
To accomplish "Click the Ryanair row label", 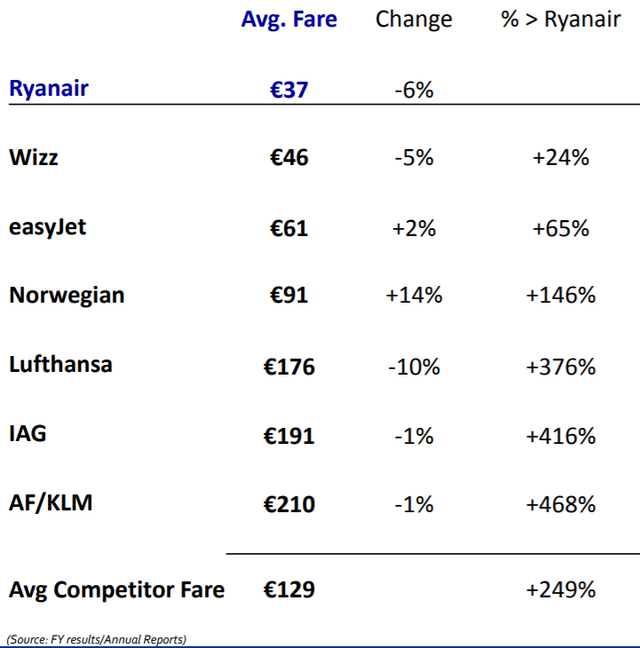I will point(49,88).
